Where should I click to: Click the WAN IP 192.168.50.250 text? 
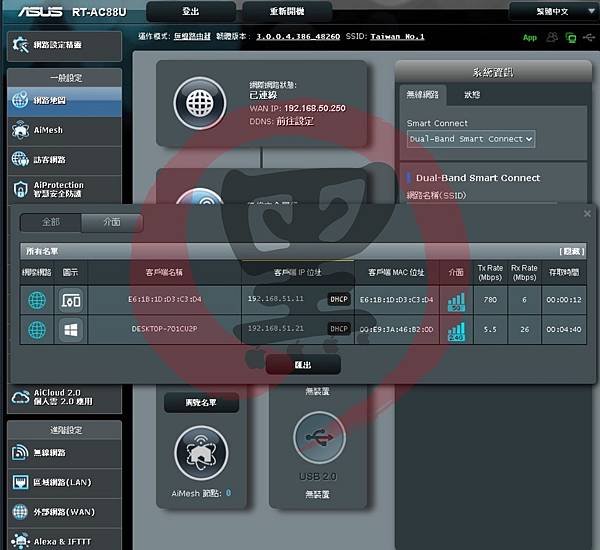[315, 108]
